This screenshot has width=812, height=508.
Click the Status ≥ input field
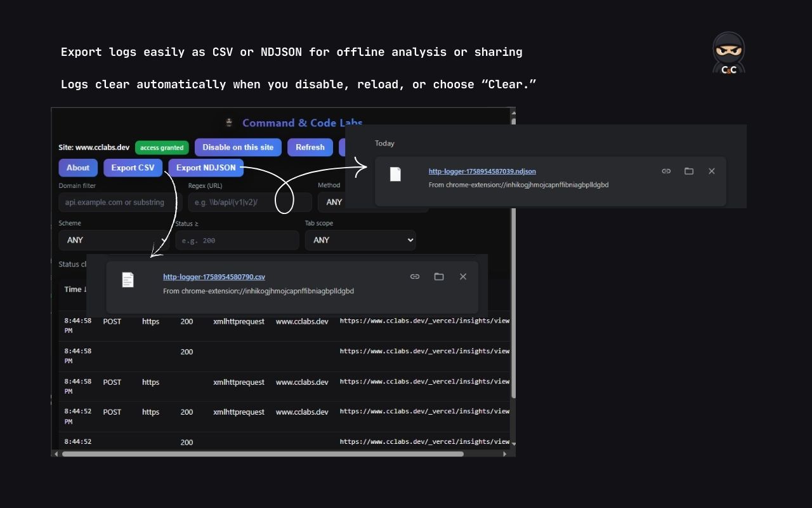[237, 240]
